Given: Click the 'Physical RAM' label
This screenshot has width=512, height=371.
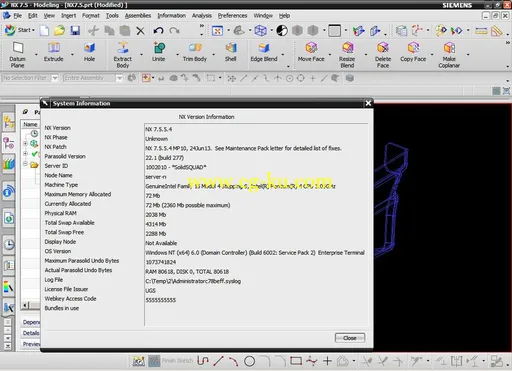Looking at the screenshot, I should [61, 213].
